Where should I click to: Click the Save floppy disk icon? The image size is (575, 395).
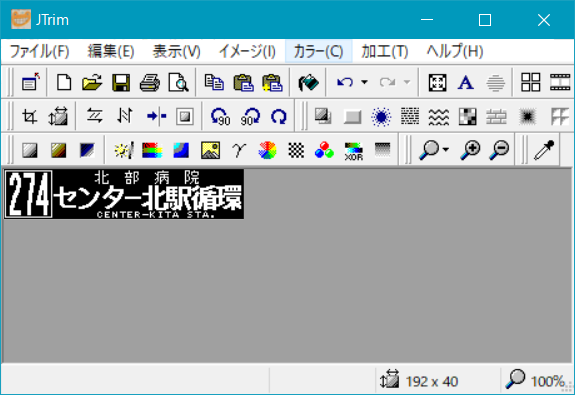(x=121, y=82)
